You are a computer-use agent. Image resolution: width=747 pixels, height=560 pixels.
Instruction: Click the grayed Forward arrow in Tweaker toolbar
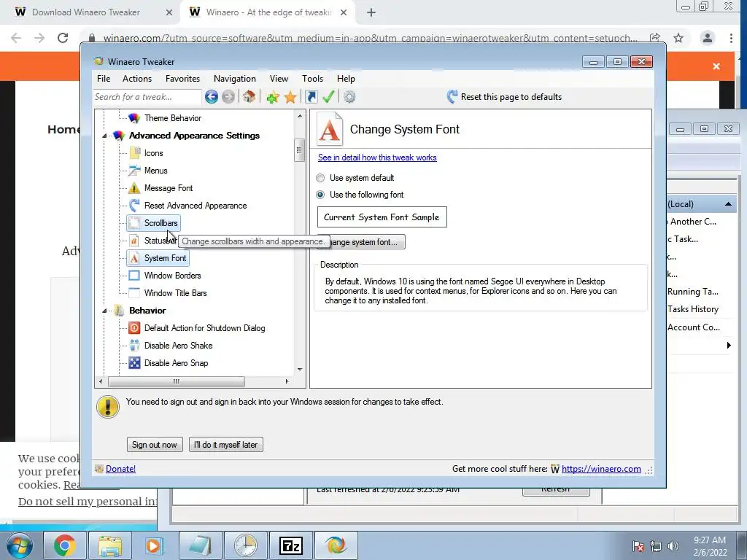(228, 97)
